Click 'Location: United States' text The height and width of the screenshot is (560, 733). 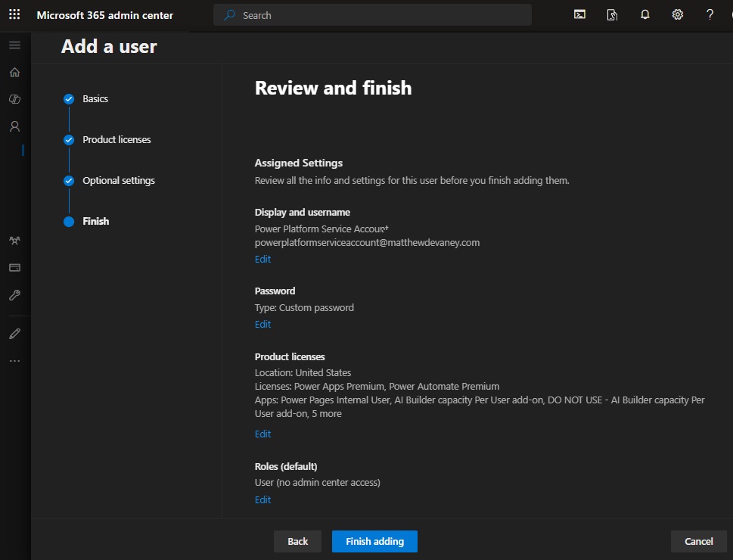303,373
